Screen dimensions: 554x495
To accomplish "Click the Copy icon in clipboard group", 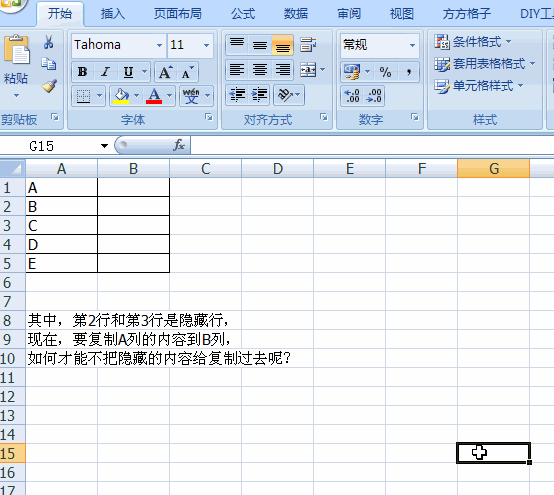I will (x=49, y=64).
